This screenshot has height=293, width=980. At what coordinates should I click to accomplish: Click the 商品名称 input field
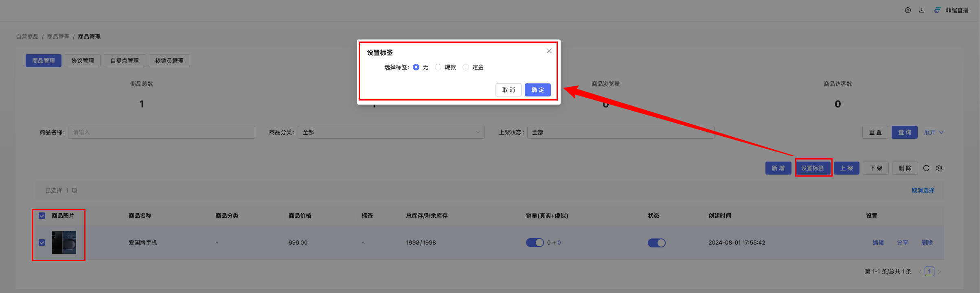pos(161,132)
